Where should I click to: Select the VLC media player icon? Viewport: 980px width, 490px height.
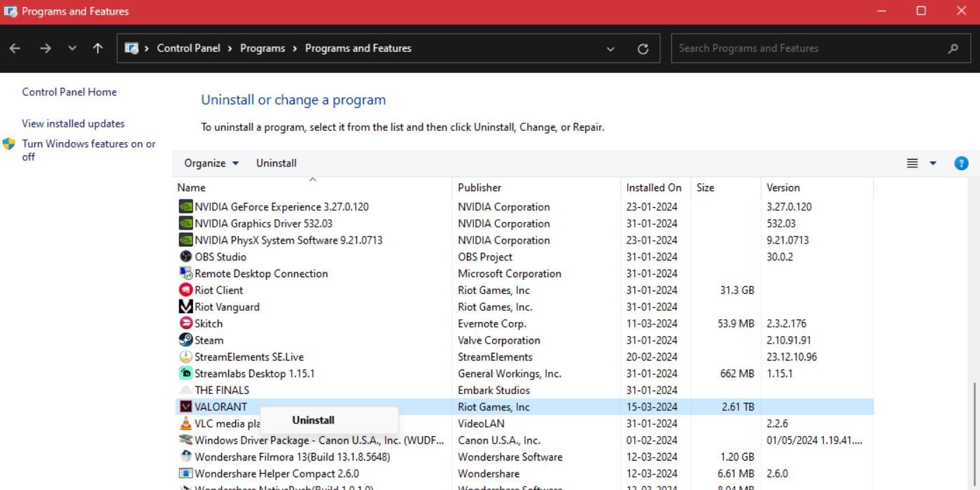pos(185,423)
